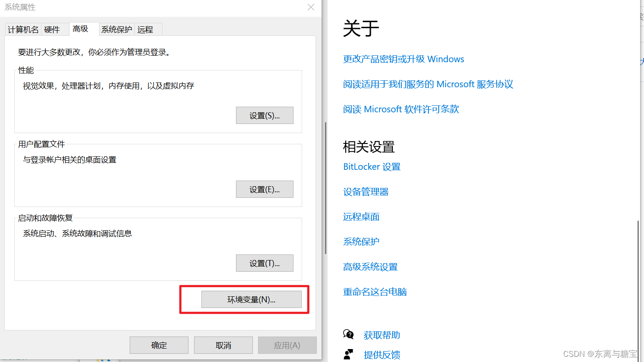This screenshot has width=644, height=362.
Task: Click the 启动和故障恢复 group label
Action: coord(45,218)
